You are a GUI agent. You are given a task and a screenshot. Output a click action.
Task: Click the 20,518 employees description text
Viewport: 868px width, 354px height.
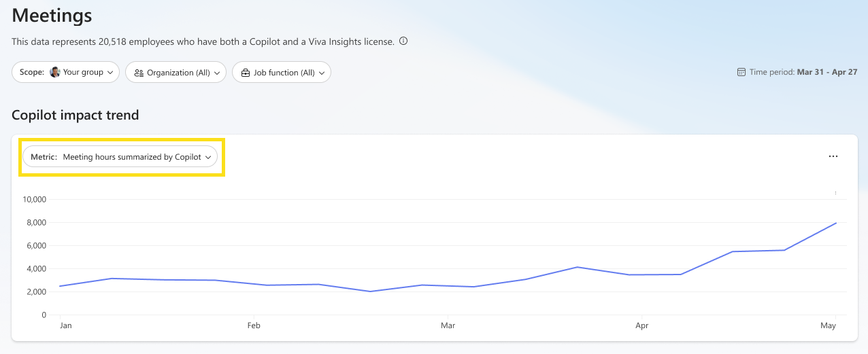203,41
